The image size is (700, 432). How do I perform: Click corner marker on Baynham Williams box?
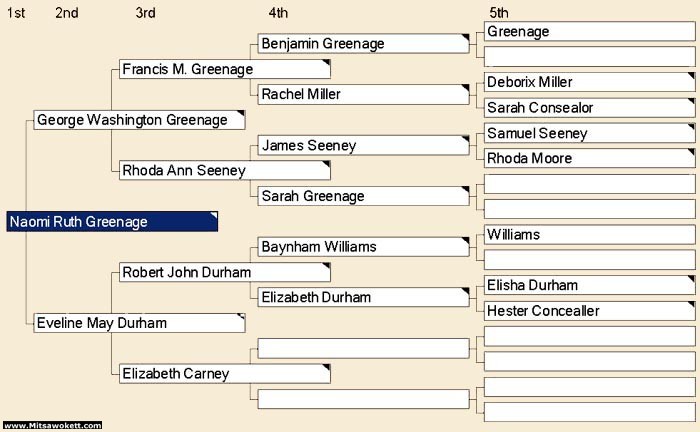(x=465, y=241)
